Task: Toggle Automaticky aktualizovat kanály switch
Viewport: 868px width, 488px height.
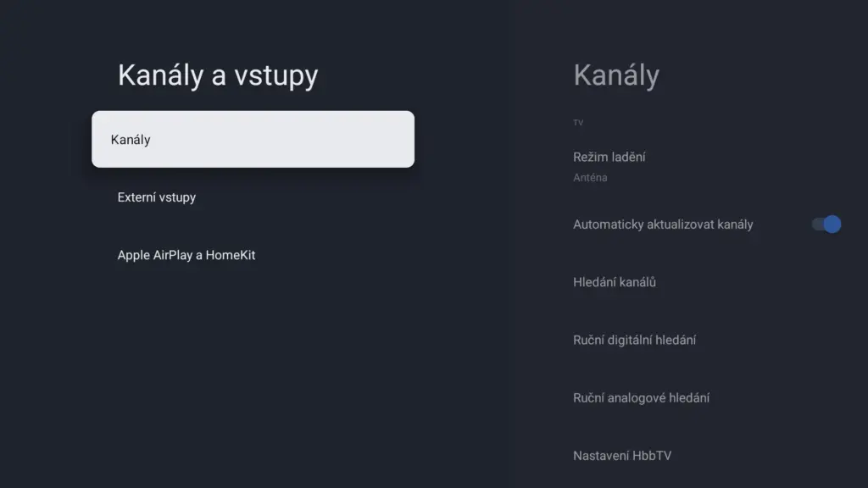Action: pyautogui.click(x=826, y=225)
